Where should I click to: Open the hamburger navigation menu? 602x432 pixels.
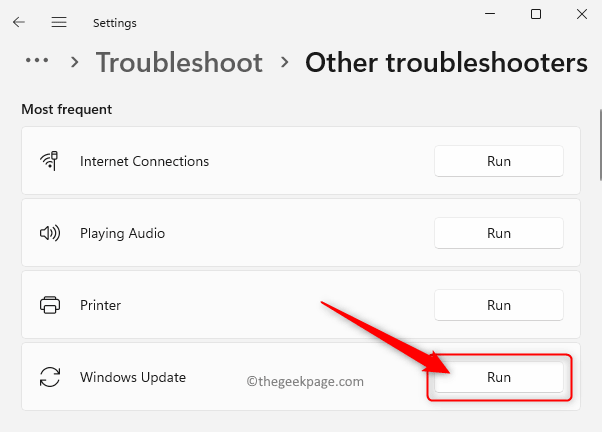click(x=59, y=22)
